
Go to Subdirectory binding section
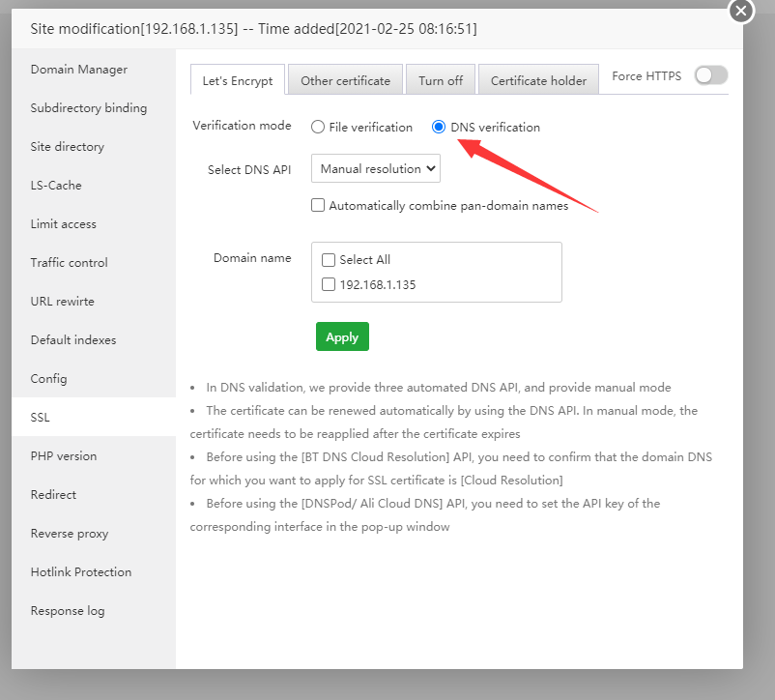[x=94, y=107]
